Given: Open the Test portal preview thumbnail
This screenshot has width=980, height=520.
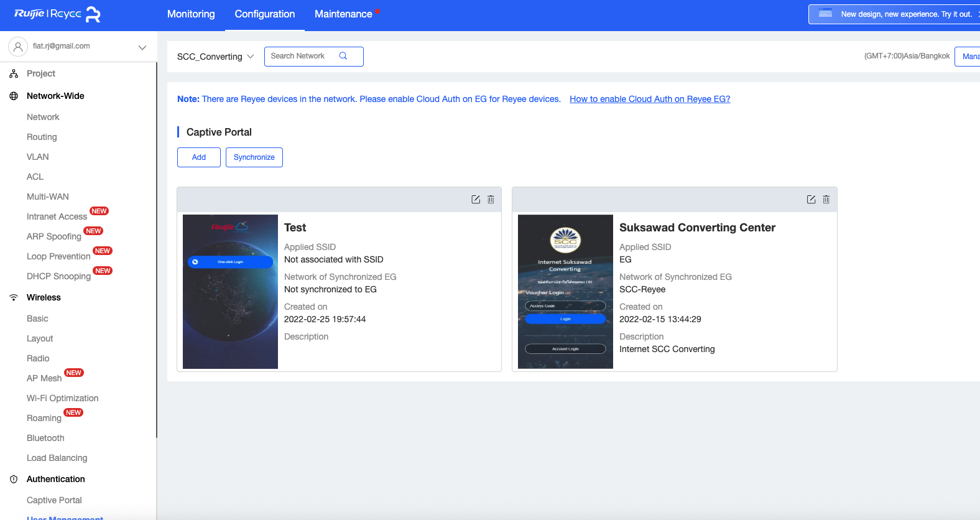Looking at the screenshot, I should point(230,292).
